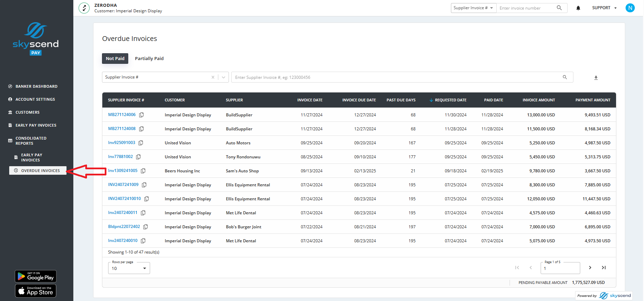Select the Not Paid tab
The height and width of the screenshot is (301, 644).
pyautogui.click(x=115, y=58)
